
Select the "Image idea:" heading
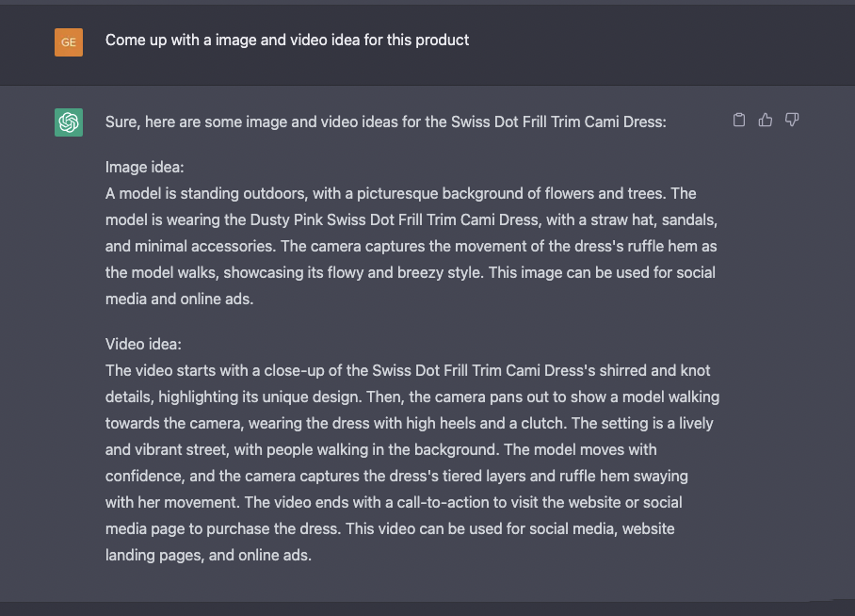click(x=144, y=167)
